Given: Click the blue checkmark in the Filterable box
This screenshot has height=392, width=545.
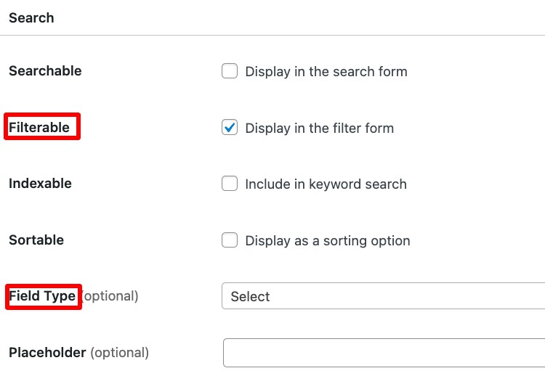Looking at the screenshot, I should pyautogui.click(x=230, y=128).
